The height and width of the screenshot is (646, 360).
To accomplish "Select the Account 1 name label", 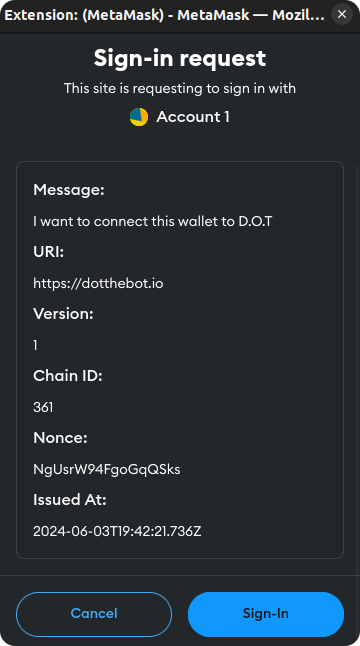I will point(193,117).
